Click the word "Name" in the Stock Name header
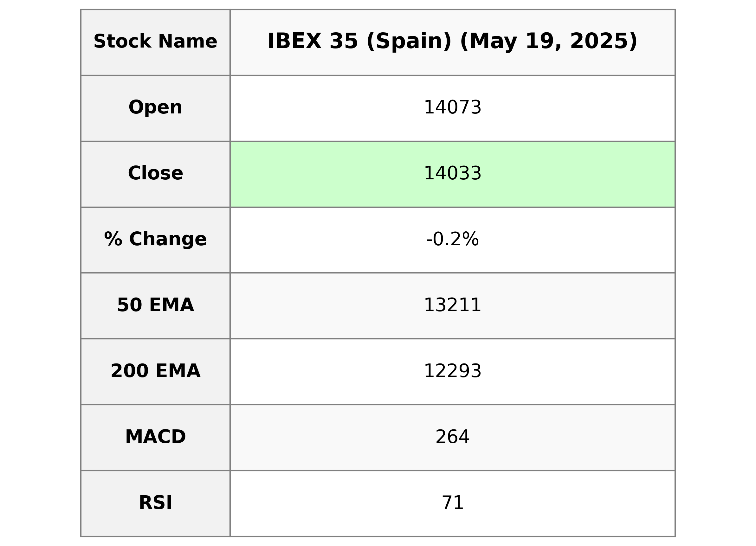 (x=187, y=42)
